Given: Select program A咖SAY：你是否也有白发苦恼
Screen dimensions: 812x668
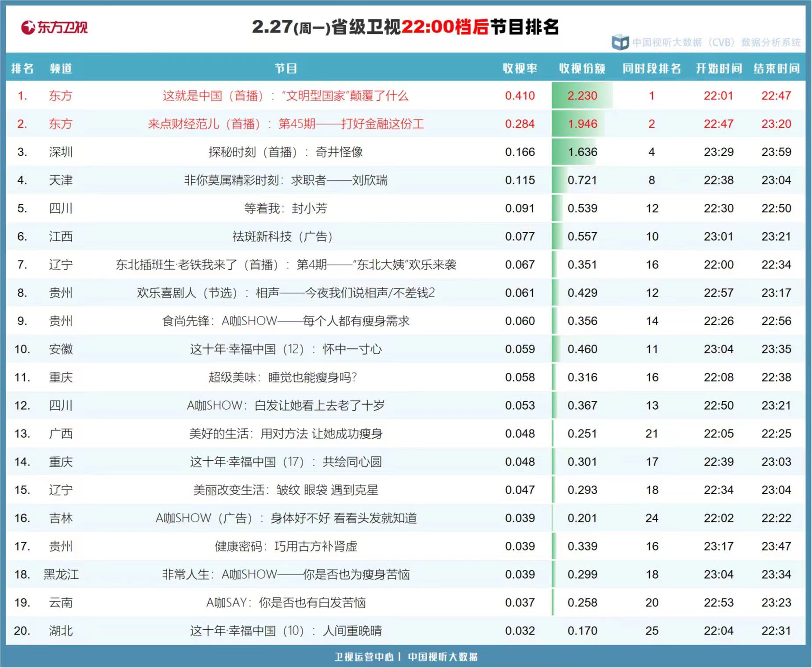Looking at the screenshot, I should [x=286, y=602].
